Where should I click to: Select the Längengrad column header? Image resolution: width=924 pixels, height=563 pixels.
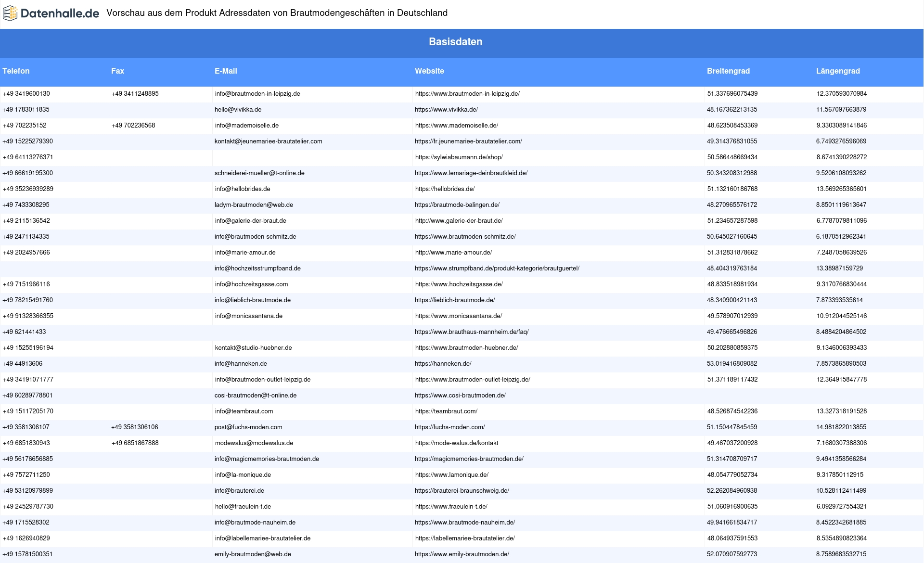838,71
